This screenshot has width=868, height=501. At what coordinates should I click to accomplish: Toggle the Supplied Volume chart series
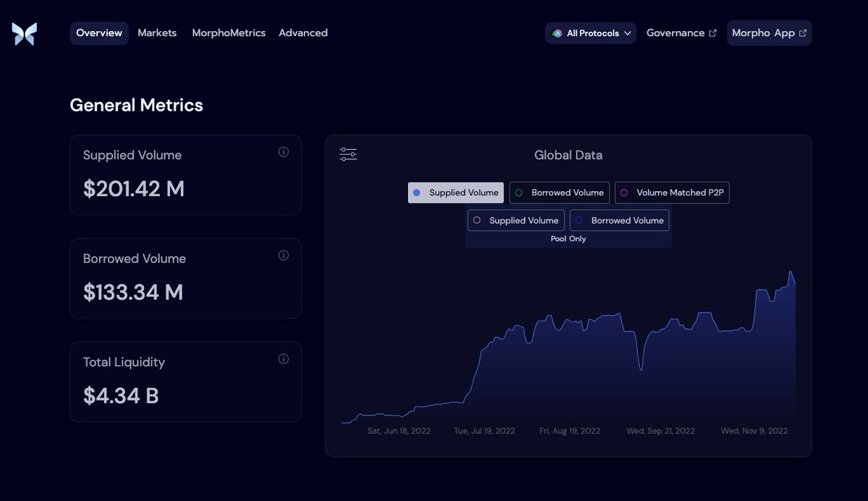coord(455,193)
